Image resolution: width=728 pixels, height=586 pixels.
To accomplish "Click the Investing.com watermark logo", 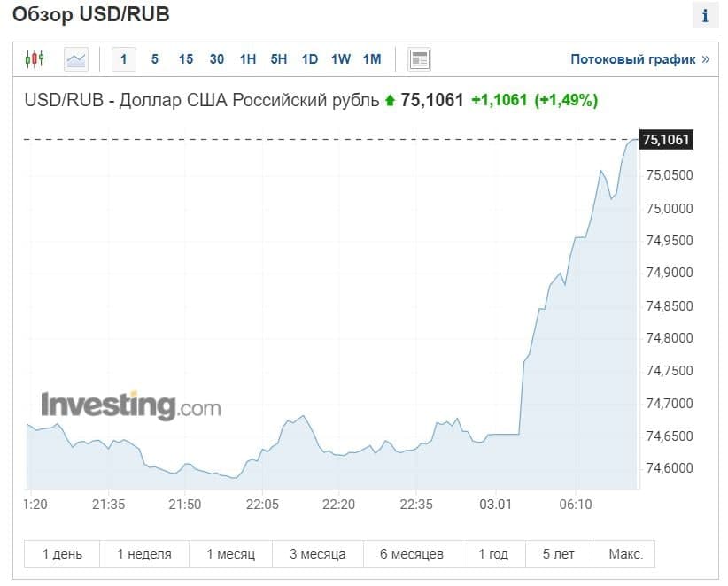I will tap(130, 405).
